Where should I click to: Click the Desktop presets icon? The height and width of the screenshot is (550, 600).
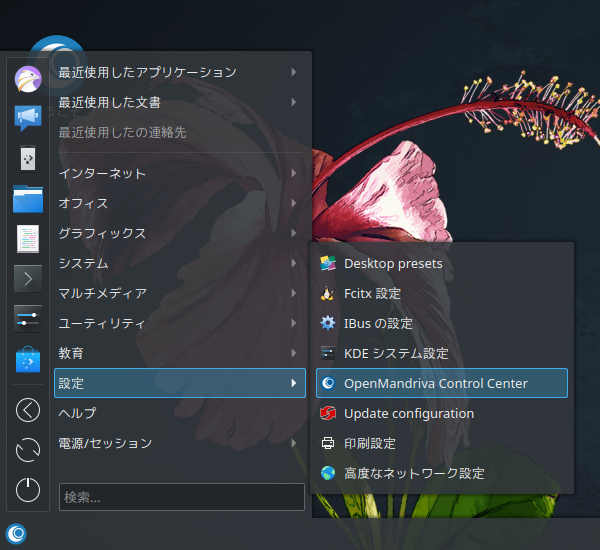click(x=328, y=263)
